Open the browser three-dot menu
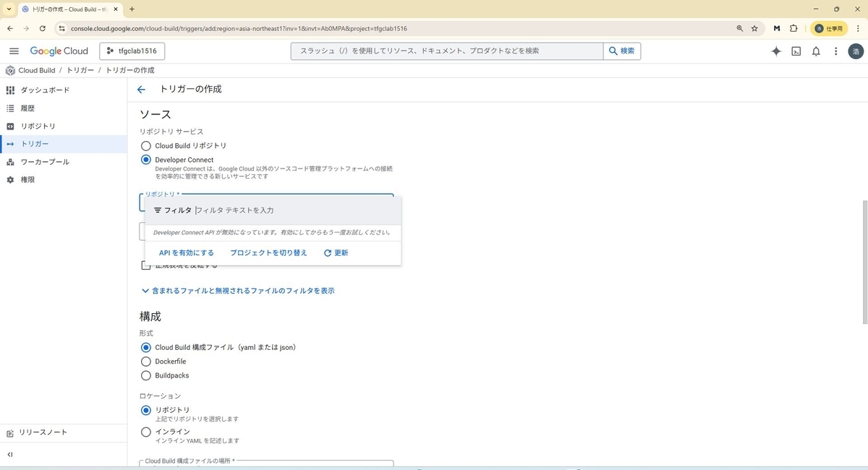Viewport: 868px width, 470px height. (x=857, y=28)
